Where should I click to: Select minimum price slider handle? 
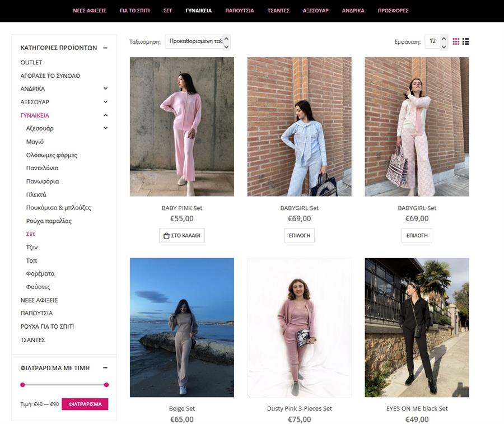(x=22, y=385)
